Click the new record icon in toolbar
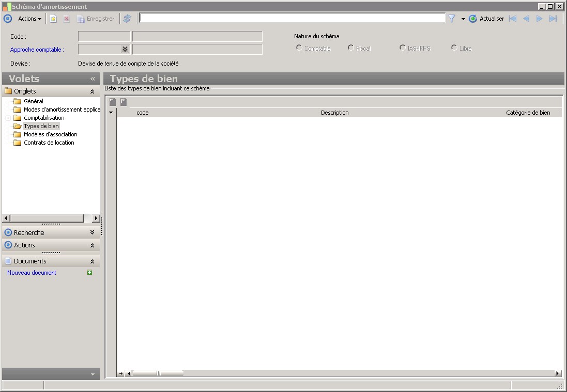 [53, 19]
